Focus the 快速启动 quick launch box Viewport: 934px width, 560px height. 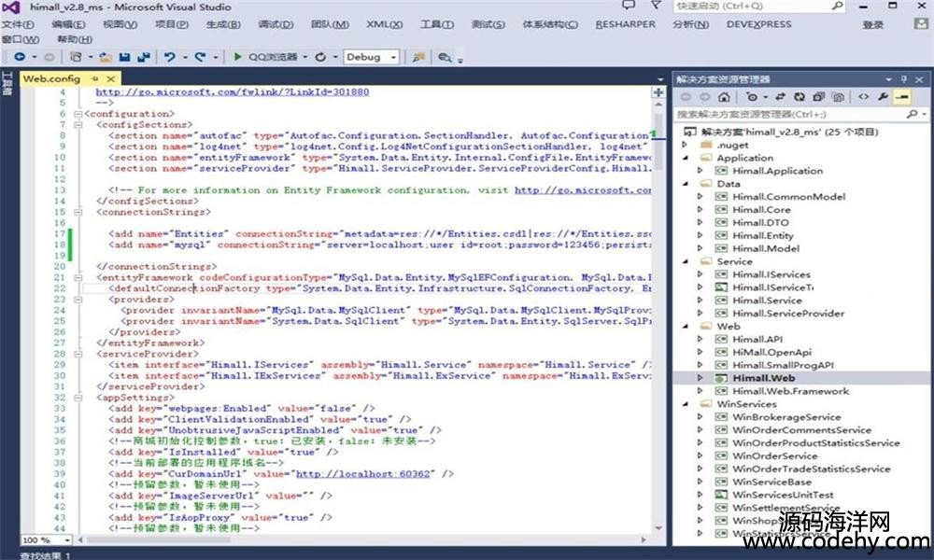(x=759, y=6)
